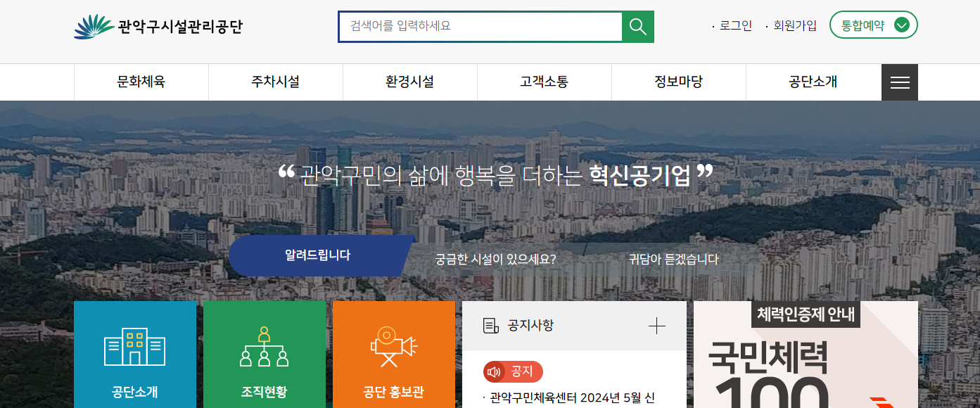Click the 공지사항 document list icon
The height and width of the screenshot is (408, 980).
[x=490, y=326]
